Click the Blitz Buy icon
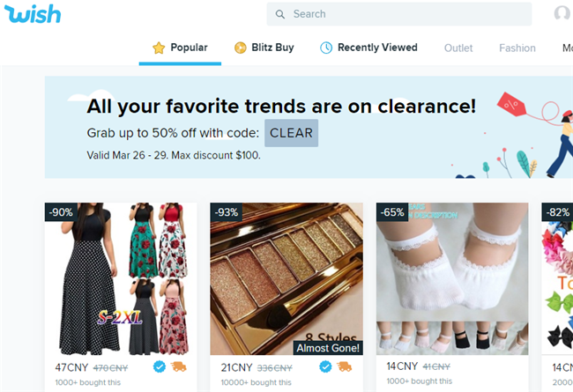Viewport: 573px width, 392px height. click(240, 48)
